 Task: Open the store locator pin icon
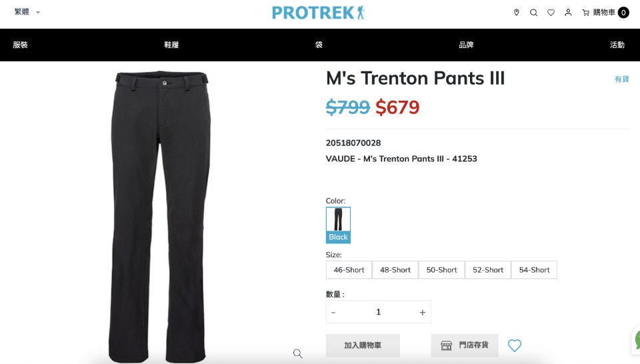(516, 13)
